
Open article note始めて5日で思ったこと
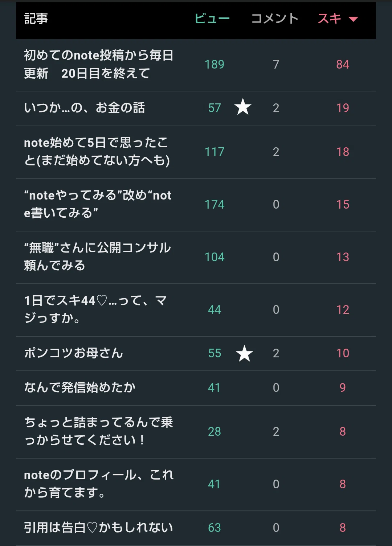click(97, 152)
